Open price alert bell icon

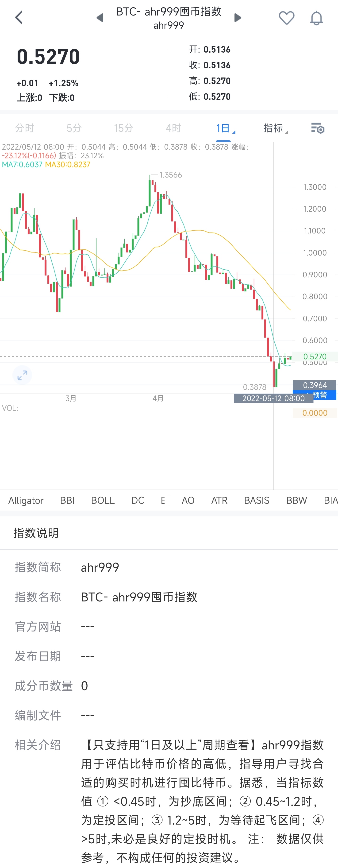pyautogui.click(x=316, y=18)
